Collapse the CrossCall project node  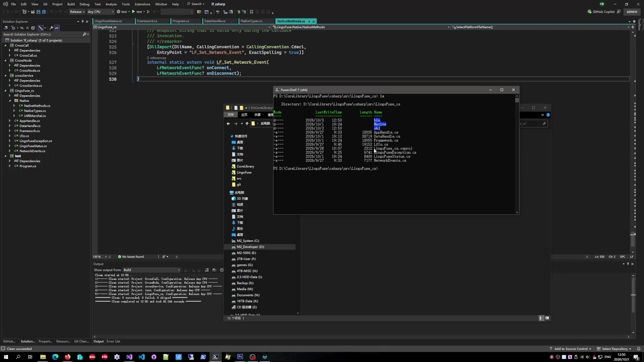(5, 45)
